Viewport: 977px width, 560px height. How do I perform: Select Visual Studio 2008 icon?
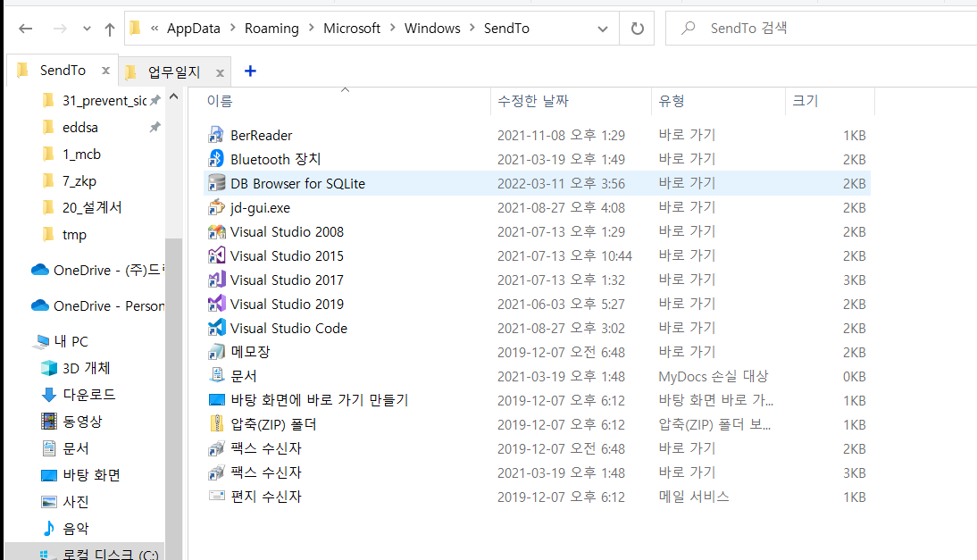tap(216, 231)
